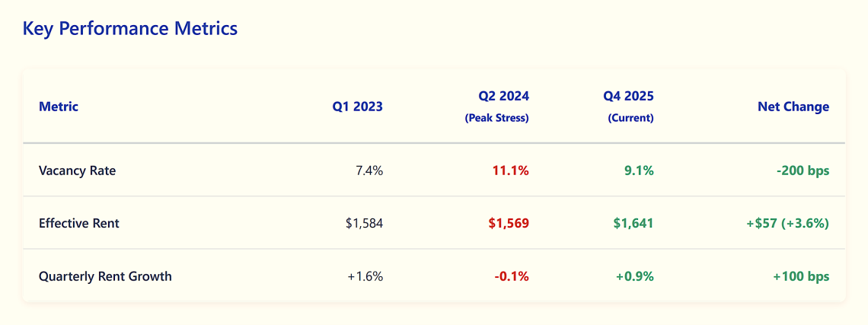Click the +100 bps net change cell
Screen dimensions: 868x325
click(801, 276)
